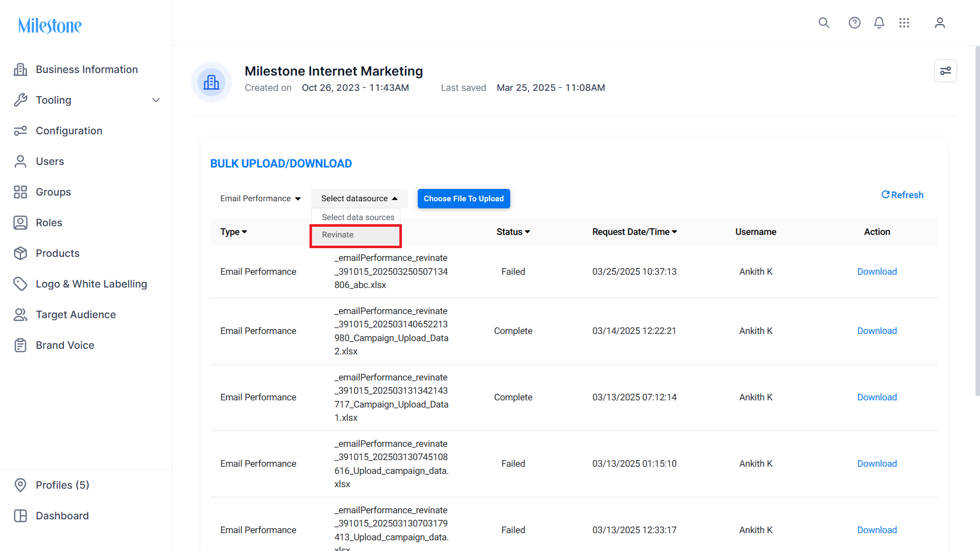Click the company building avatar icon
Image resolution: width=980 pixels, height=551 pixels.
(211, 82)
